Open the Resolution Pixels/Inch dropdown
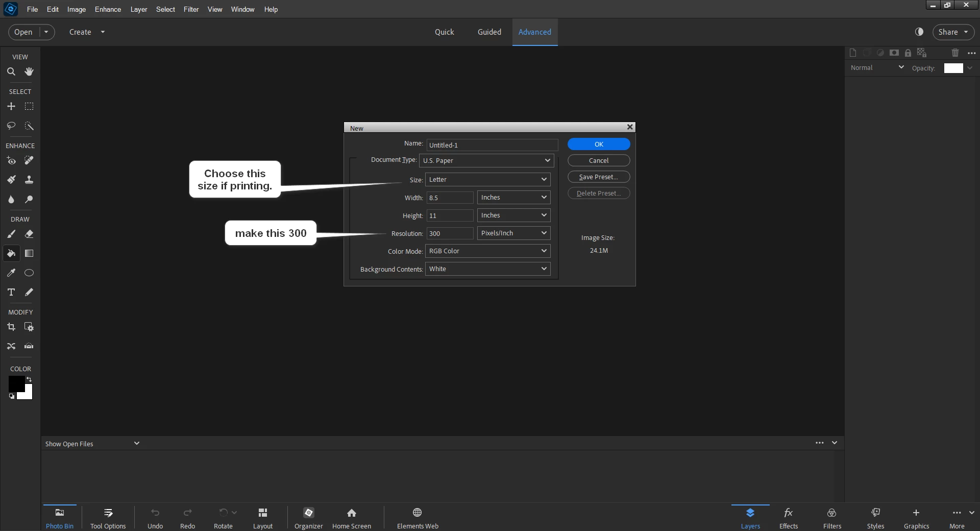This screenshot has height=531, width=980. click(513, 233)
